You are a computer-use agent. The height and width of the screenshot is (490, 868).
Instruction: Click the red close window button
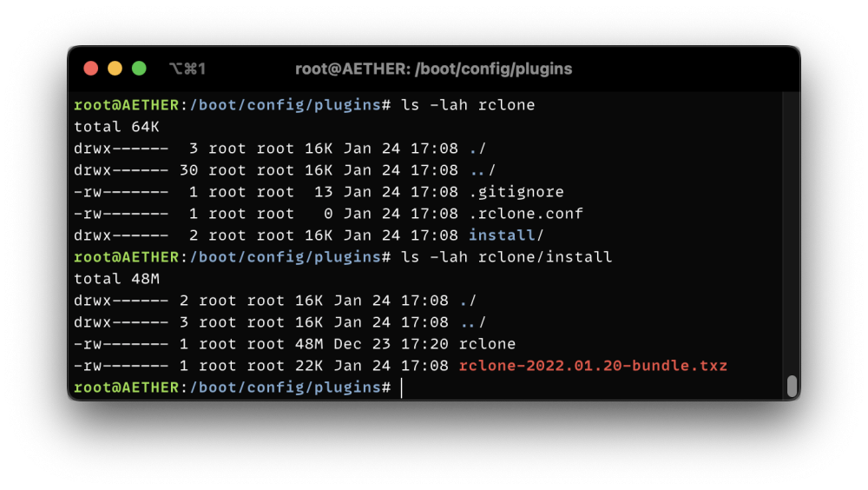(91, 68)
